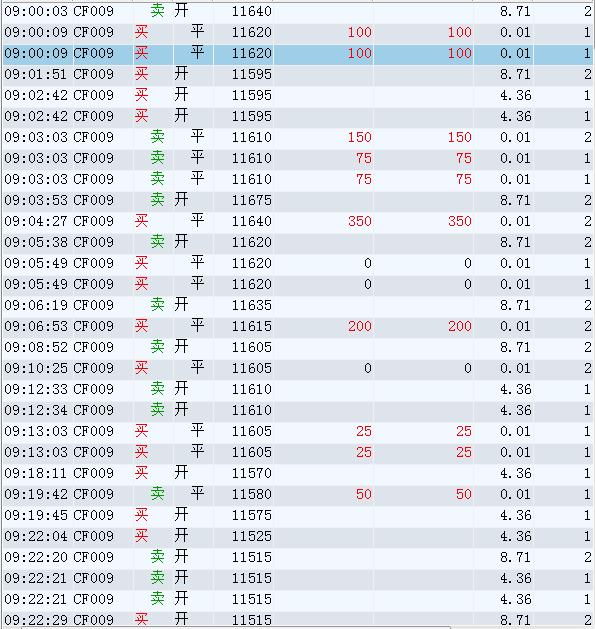Click the 09:12:33 sell open row
595x629 pixels.
click(298, 390)
